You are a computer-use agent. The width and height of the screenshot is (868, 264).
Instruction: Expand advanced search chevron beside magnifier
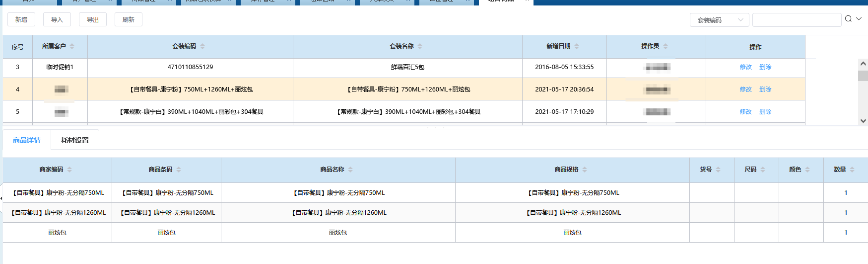[859, 19]
